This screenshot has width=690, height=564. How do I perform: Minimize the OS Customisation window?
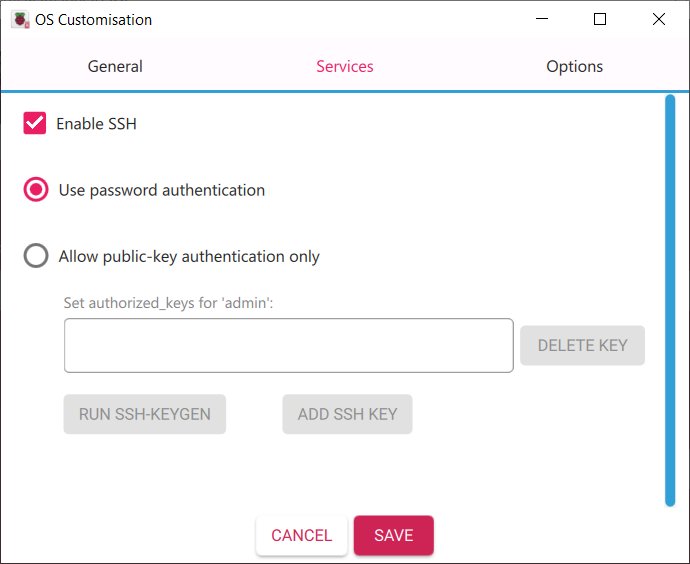coord(542,19)
